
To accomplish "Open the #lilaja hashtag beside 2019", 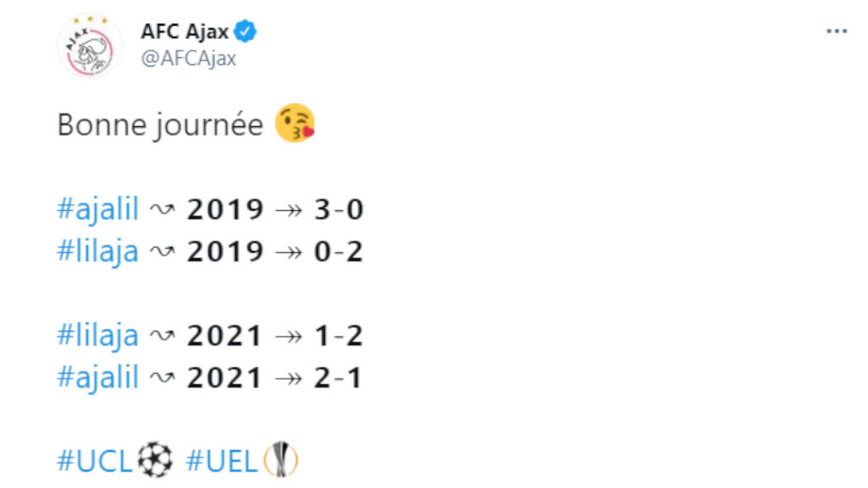I will point(98,251).
